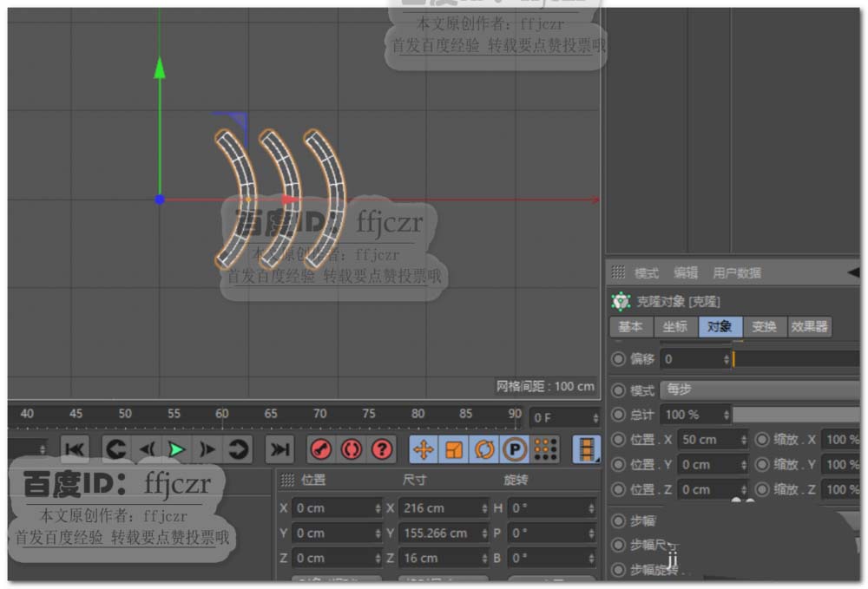Click the 位置 . Y 0 cm stepper

coord(744,465)
